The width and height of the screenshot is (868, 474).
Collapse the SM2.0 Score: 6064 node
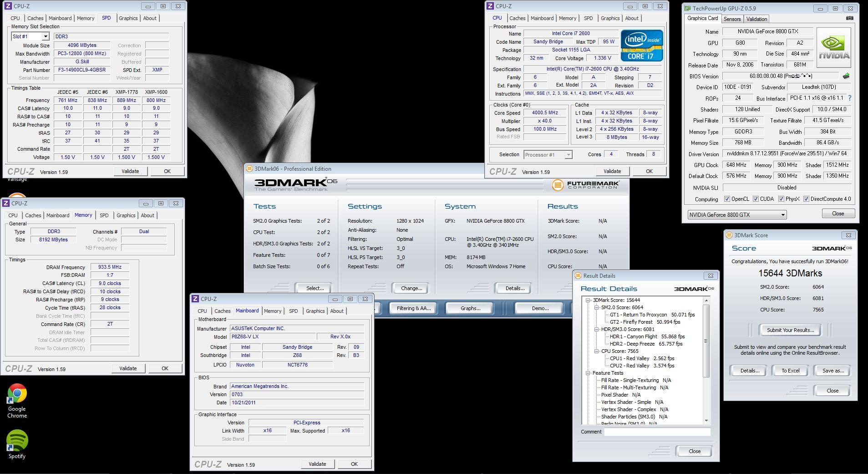pos(596,307)
